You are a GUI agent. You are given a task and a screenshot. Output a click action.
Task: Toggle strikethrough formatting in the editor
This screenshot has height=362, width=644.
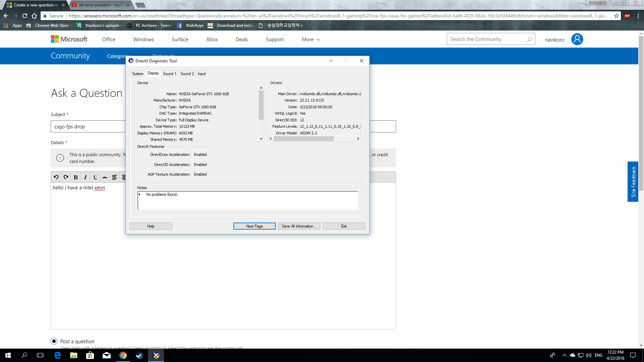(105, 177)
